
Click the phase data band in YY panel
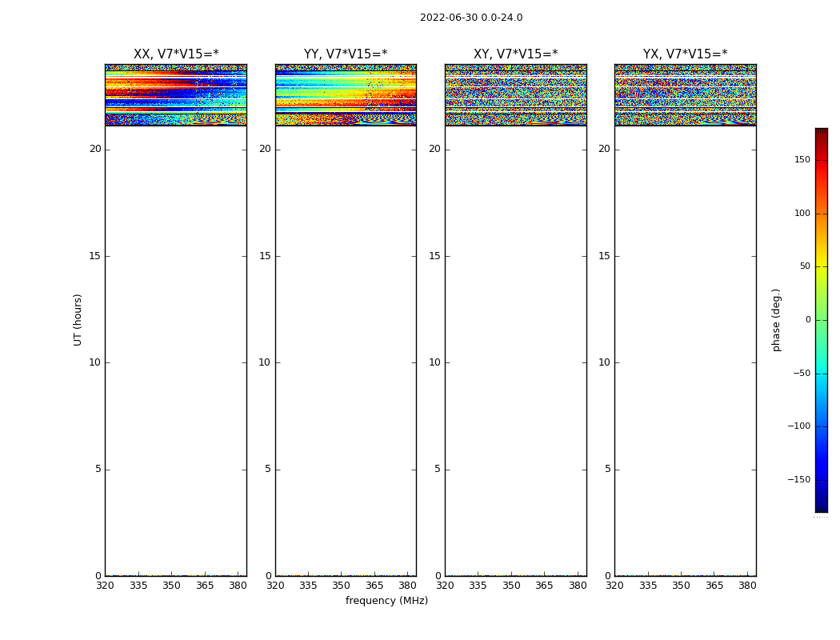346,94
